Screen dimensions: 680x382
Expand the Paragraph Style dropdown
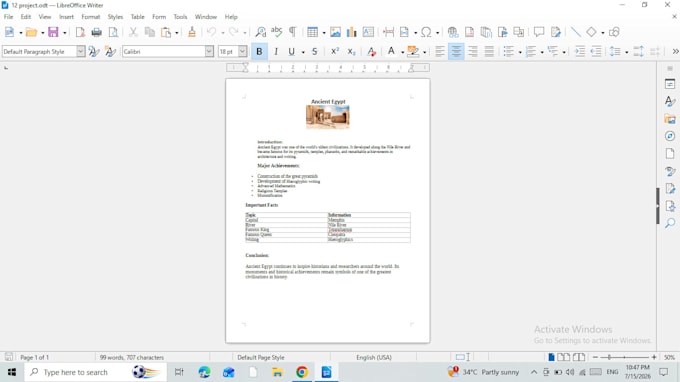(81, 52)
